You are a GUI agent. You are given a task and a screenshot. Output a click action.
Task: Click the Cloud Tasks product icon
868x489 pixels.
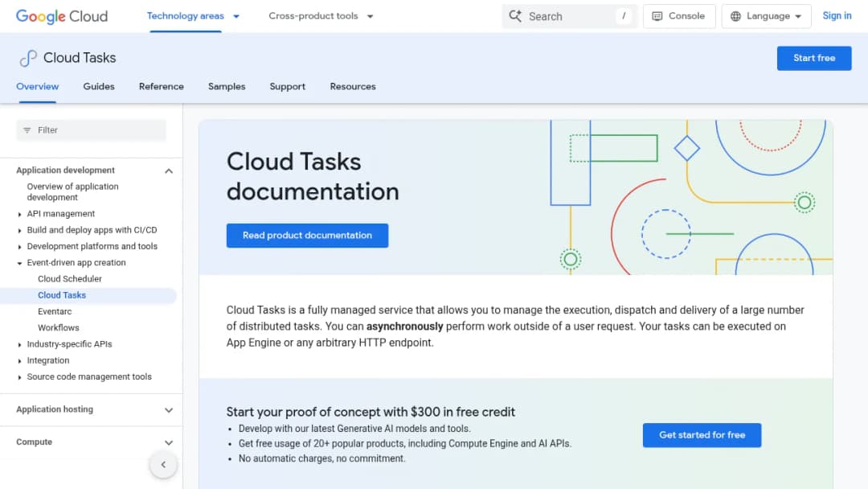coord(28,58)
